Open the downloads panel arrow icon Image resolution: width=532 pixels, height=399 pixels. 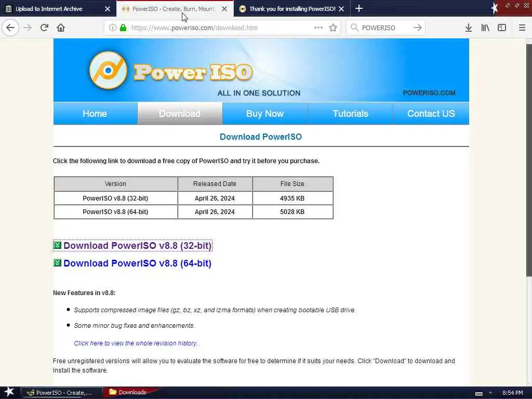[469, 28]
